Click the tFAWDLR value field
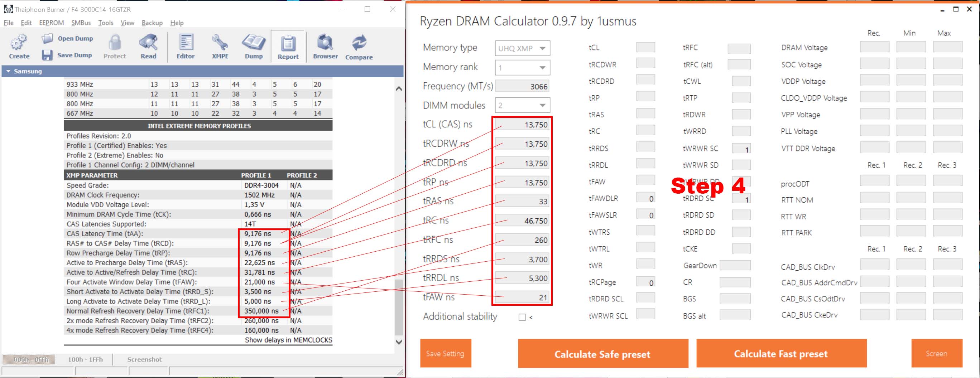Screen dimensions: 980x378 (645, 198)
